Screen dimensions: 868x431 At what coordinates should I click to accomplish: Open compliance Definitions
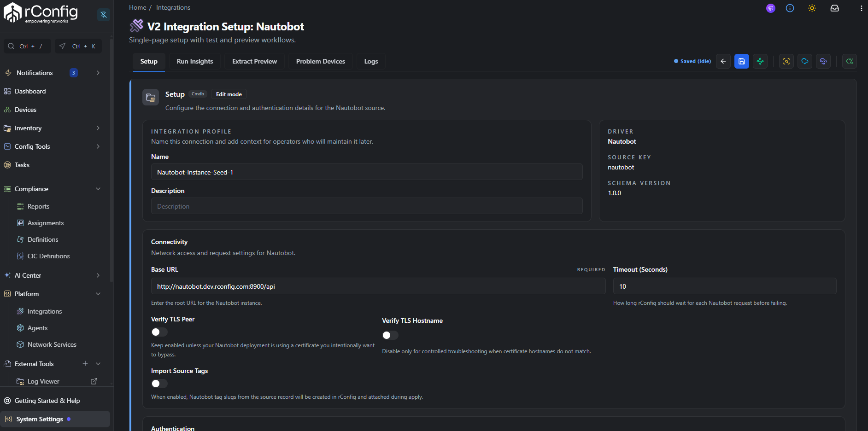(x=43, y=239)
